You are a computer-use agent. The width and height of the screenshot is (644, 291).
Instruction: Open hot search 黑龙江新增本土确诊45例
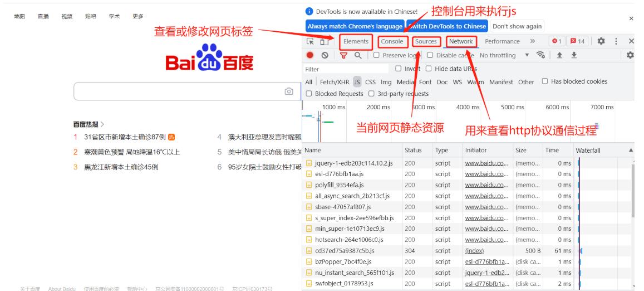coord(121,167)
